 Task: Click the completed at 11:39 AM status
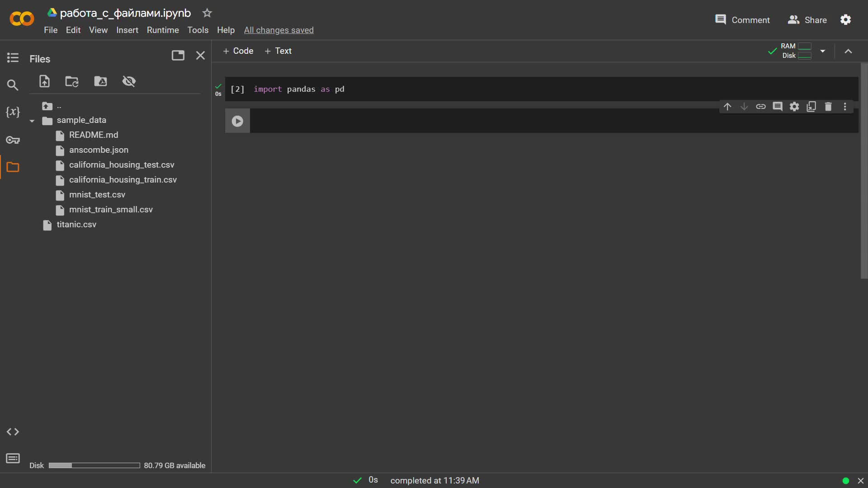(434, 481)
